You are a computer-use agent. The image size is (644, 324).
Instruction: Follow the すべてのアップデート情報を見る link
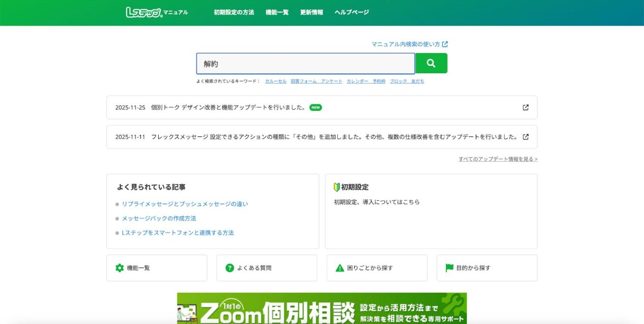coord(497,159)
